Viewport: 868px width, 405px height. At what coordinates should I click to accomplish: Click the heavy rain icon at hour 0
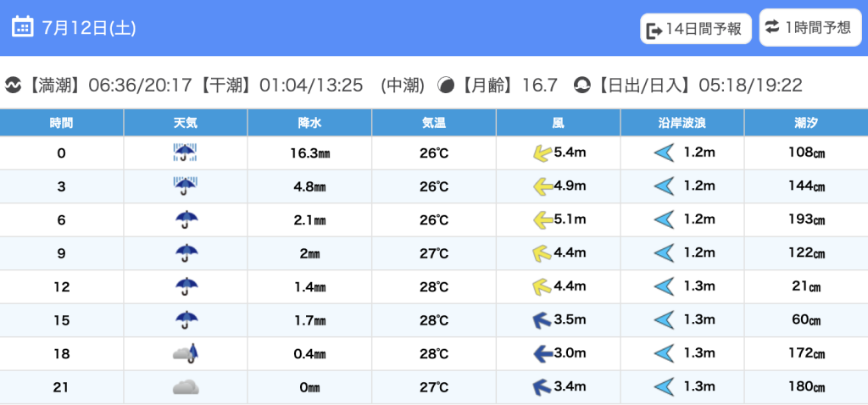[185, 153]
